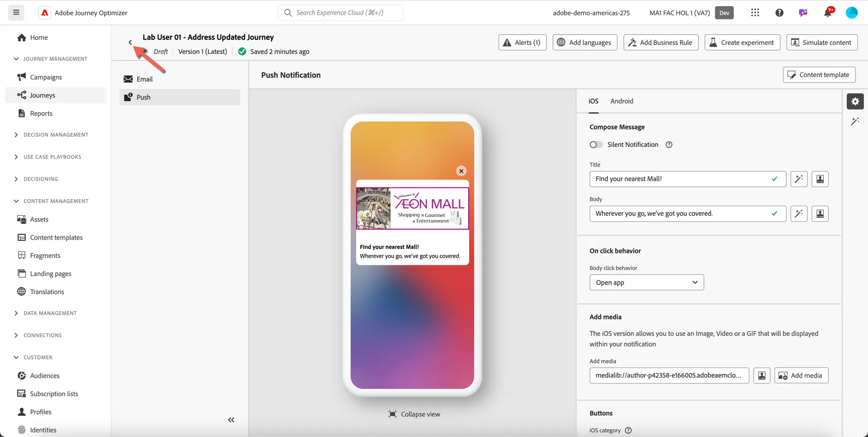Open the hamburger navigation menu
This screenshot has height=437, width=868.
(16, 13)
